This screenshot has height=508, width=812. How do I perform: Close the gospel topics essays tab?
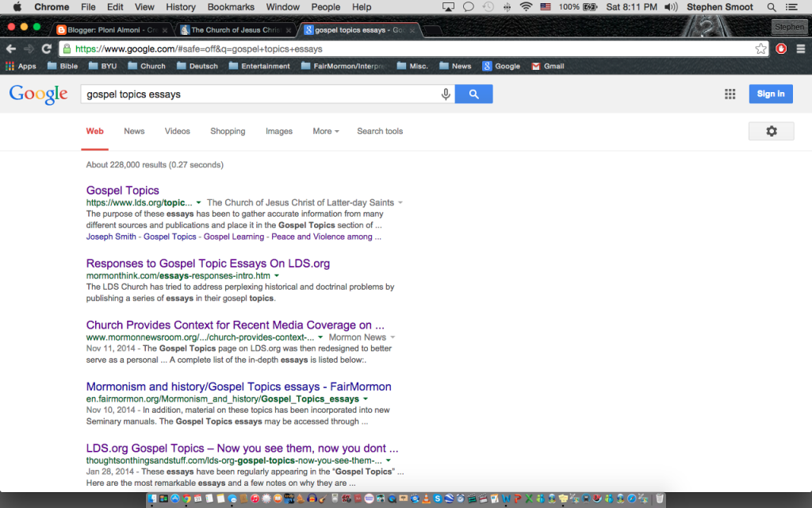click(x=412, y=30)
